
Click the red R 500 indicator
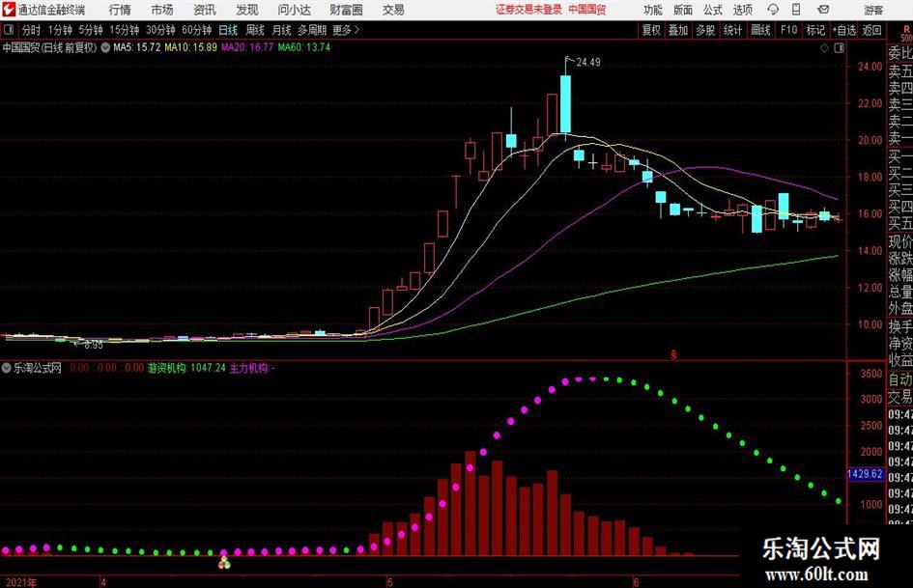(906, 33)
